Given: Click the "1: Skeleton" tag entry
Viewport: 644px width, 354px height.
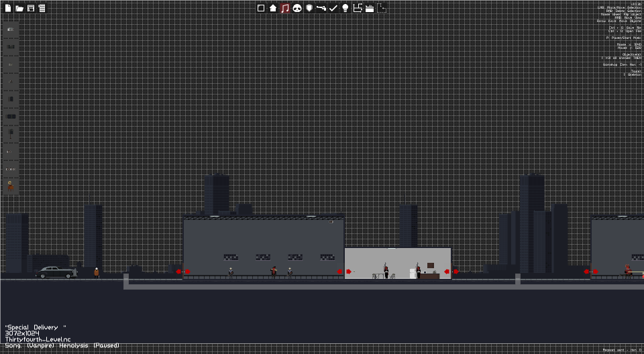Looking at the screenshot, I should [x=633, y=74].
